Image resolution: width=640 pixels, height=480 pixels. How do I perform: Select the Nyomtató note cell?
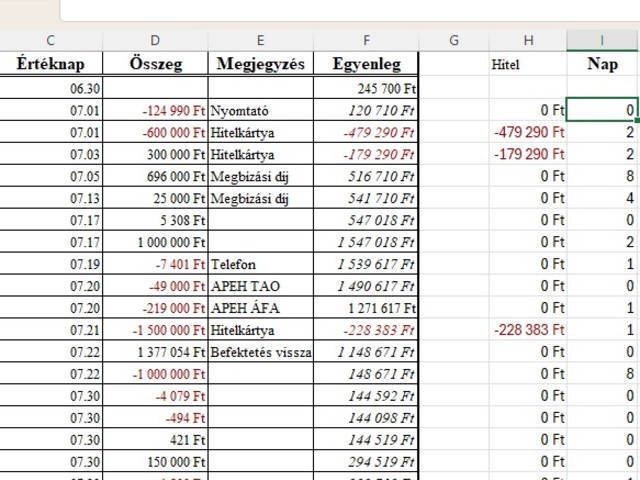pos(260,109)
